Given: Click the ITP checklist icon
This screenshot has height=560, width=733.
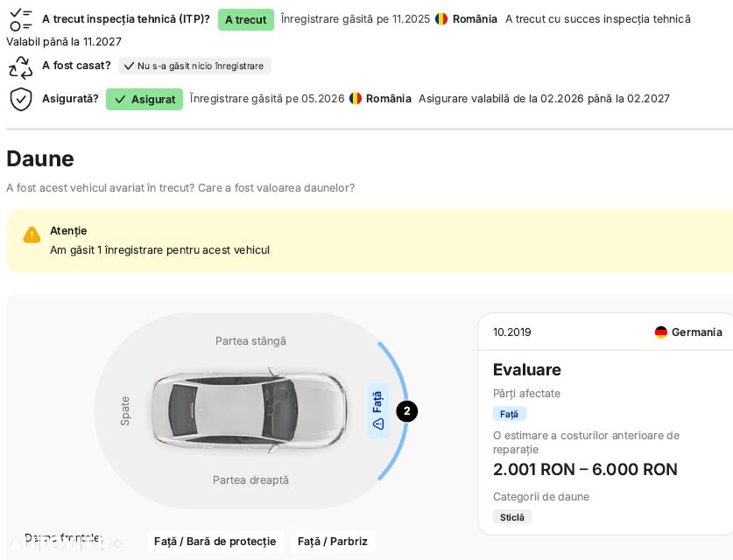Looking at the screenshot, I should pyautogui.click(x=21, y=19).
